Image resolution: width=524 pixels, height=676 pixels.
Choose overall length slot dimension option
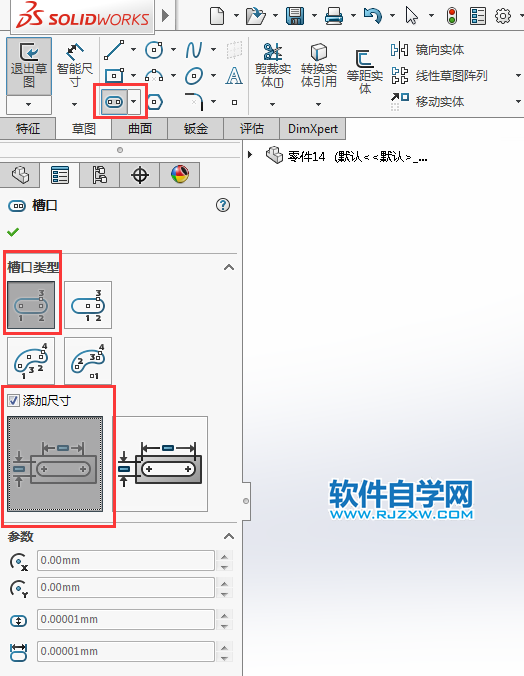pos(162,464)
